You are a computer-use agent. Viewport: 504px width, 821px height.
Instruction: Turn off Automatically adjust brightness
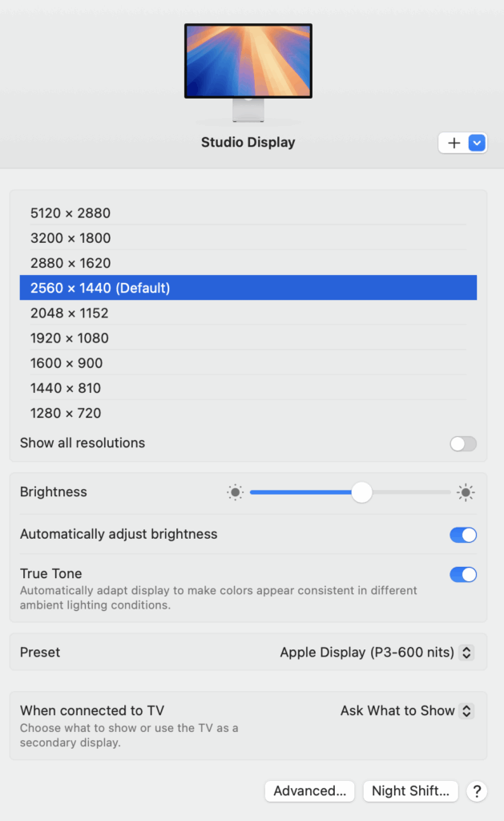pyautogui.click(x=463, y=535)
